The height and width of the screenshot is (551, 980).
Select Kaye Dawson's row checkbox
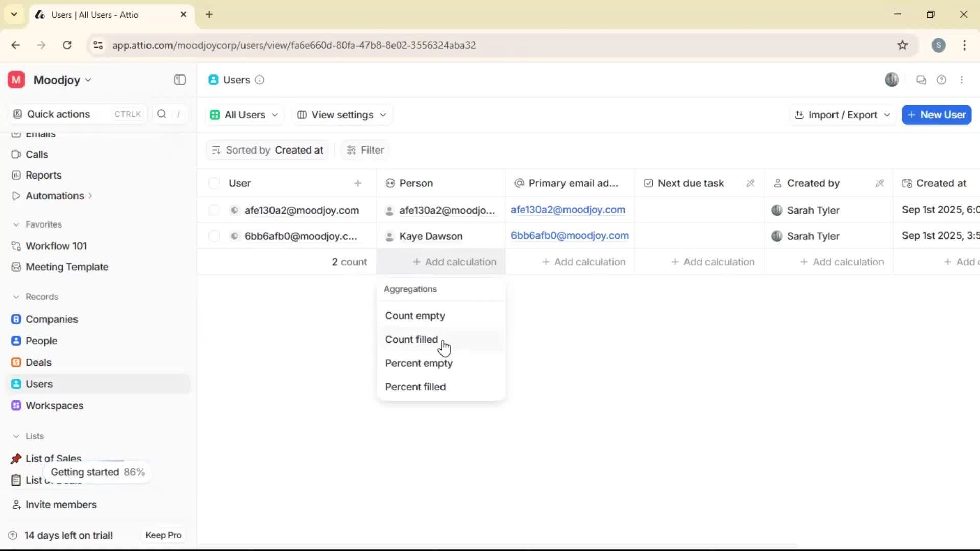(214, 236)
